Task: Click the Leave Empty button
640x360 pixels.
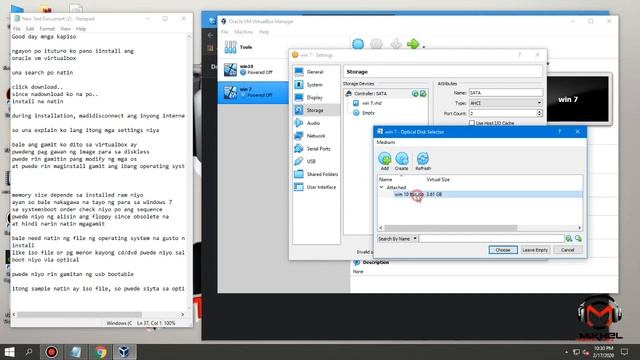Action: click(535, 250)
